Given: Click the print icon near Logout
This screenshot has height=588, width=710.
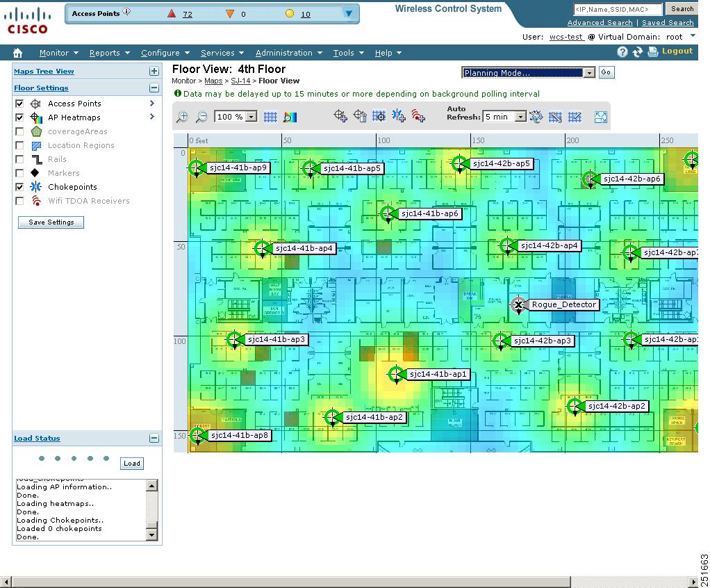Looking at the screenshot, I should click(x=652, y=51).
